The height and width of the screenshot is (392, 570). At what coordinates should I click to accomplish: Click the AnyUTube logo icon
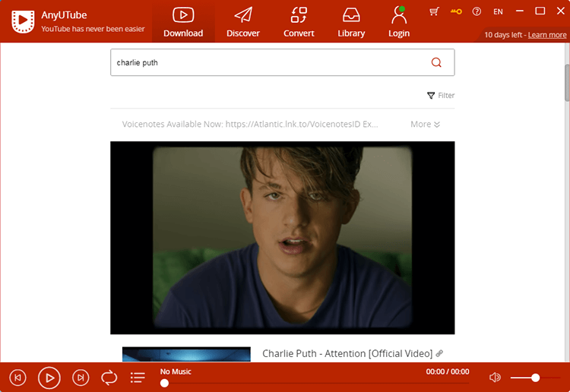coord(23,21)
